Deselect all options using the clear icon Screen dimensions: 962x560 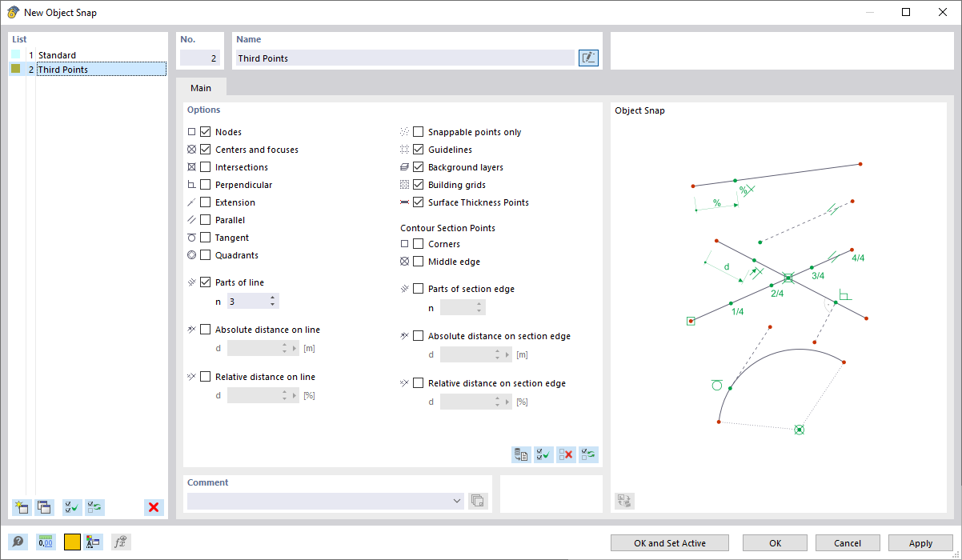(x=567, y=454)
